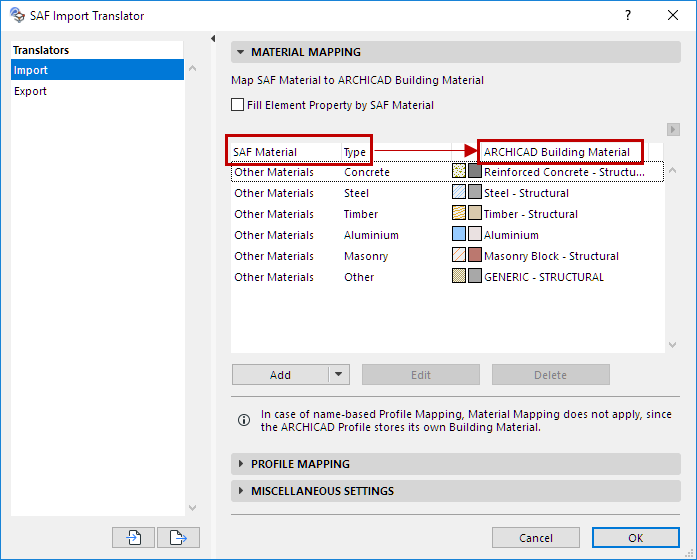Click the Masonry Block - Structural material name
This screenshot has height=560, width=697.
pyautogui.click(x=551, y=256)
